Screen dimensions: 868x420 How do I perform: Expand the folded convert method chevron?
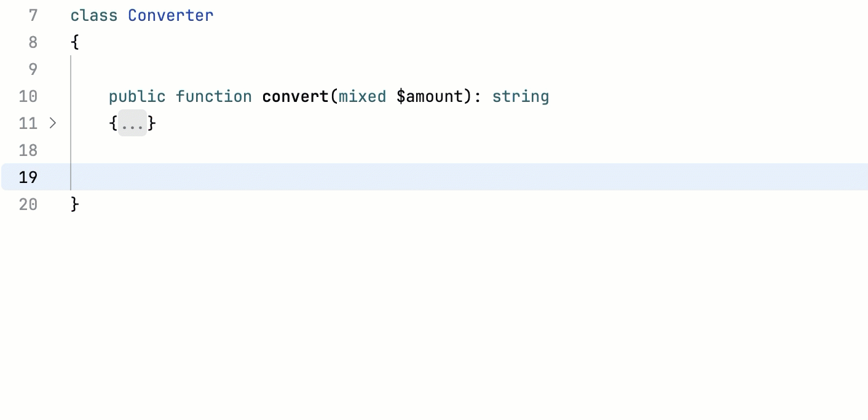[x=53, y=123]
